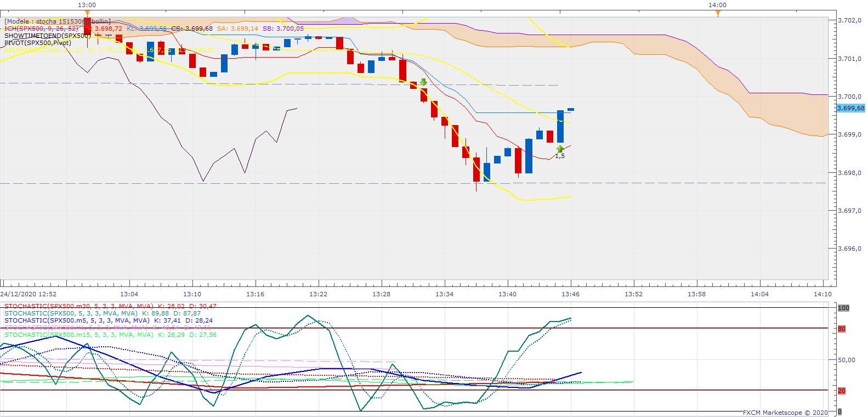868x417 pixels.
Task: Click the red stochastic level 20 label
Action: click(x=842, y=391)
